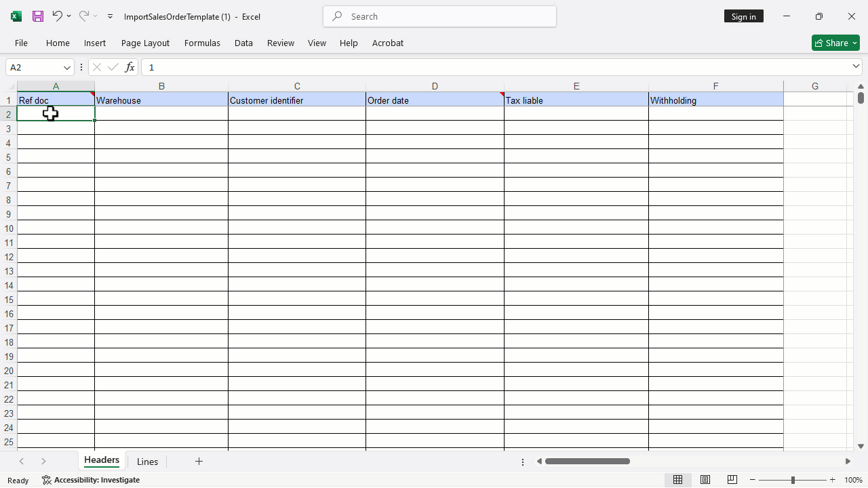Click vertical scrollbar down arrow
This screenshot has width=868, height=488.
[x=861, y=446]
